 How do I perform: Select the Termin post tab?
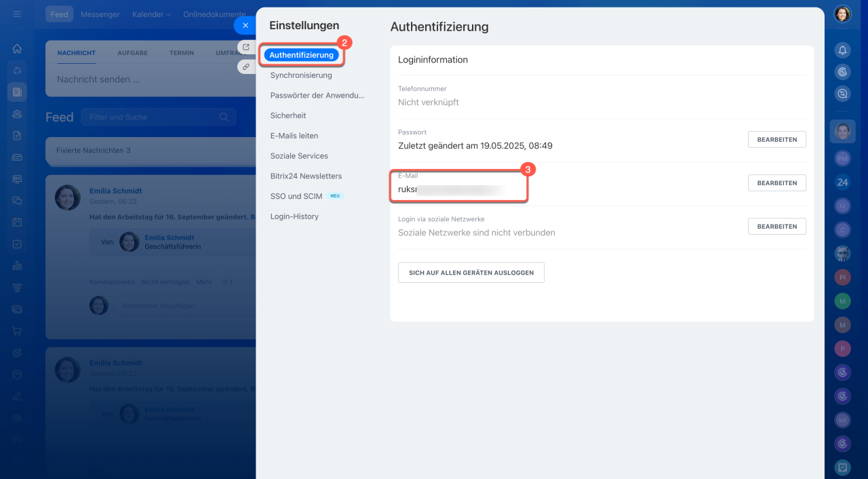[x=182, y=53]
